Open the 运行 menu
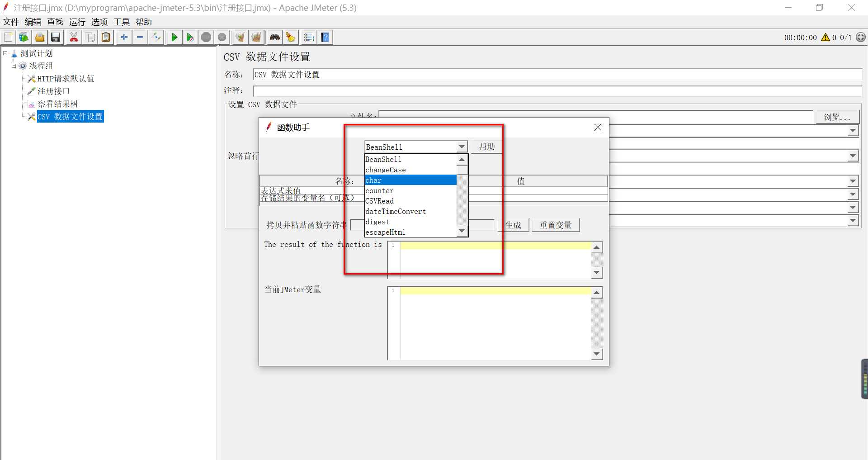 (77, 22)
